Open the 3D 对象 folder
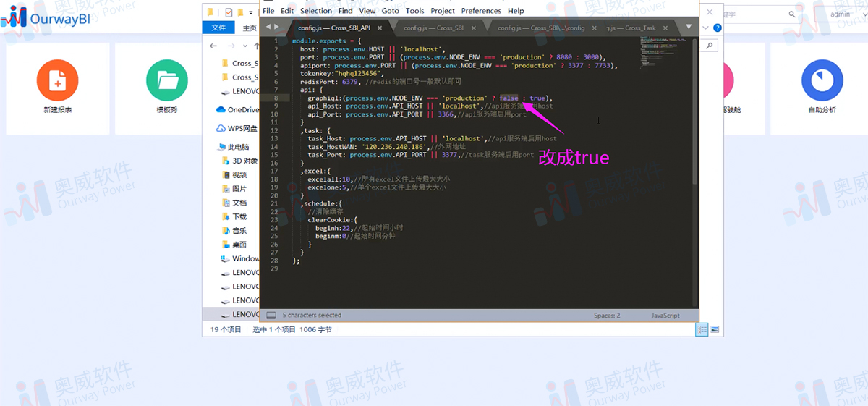The image size is (868, 406). 239,161
